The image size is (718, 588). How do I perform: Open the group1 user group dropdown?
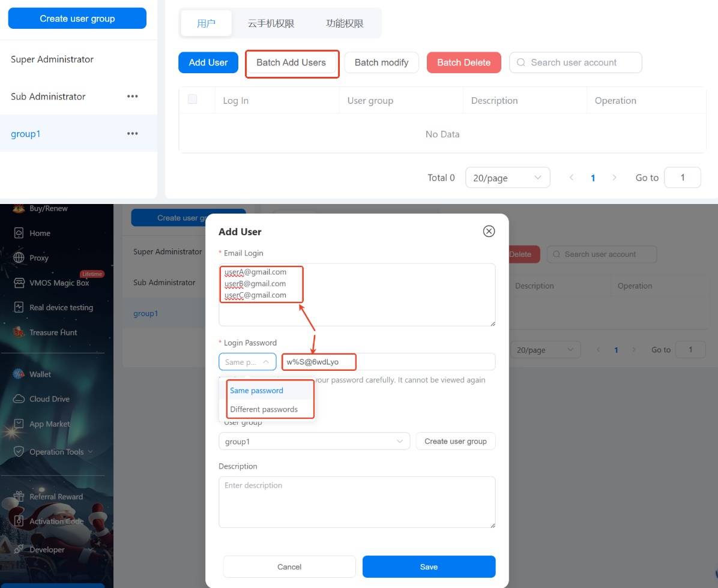[x=314, y=442]
